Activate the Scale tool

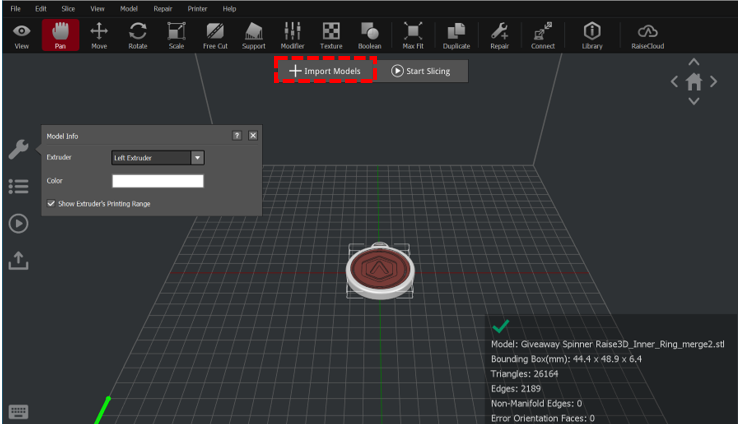(176, 35)
